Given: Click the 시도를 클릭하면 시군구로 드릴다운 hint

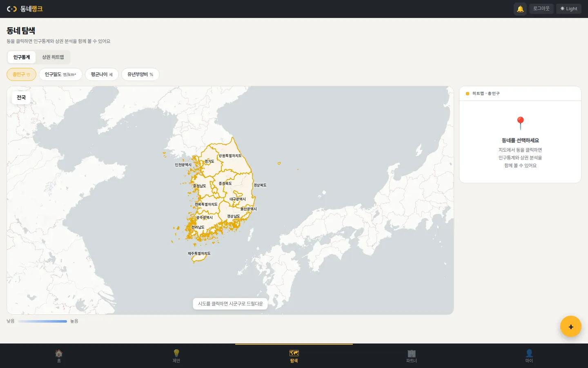Looking at the screenshot, I should point(230,304).
